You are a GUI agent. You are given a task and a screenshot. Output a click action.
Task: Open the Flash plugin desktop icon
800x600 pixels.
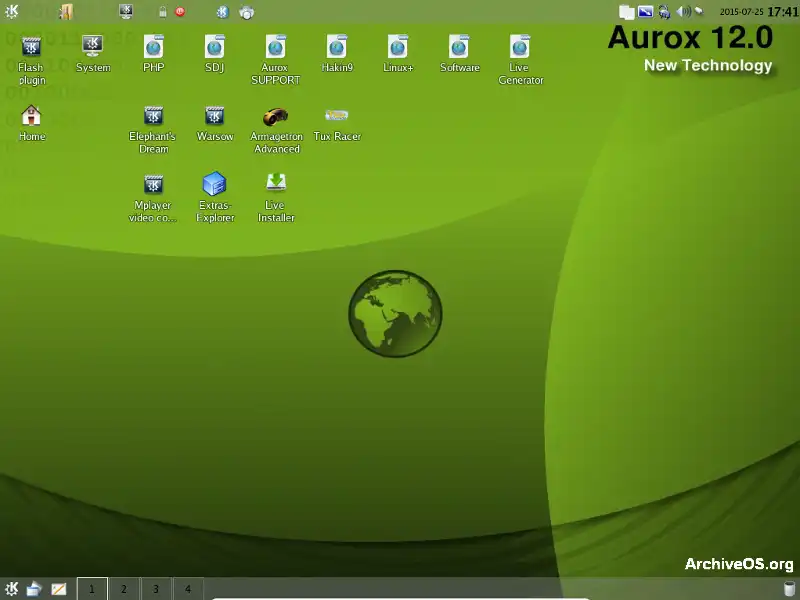(x=32, y=47)
